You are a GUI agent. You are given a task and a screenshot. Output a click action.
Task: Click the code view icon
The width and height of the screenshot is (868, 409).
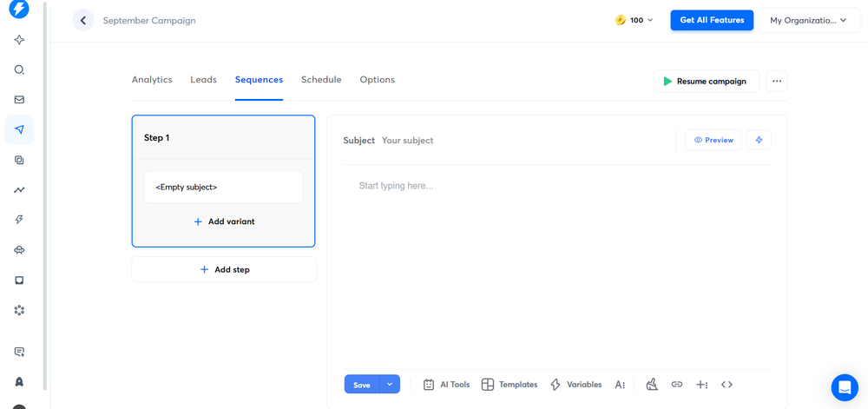[x=727, y=385]
